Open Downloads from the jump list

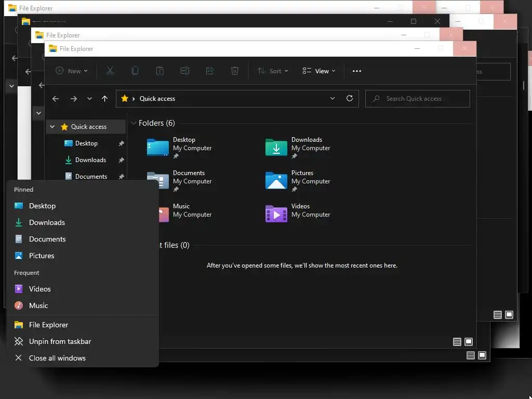pyautogui.click(x=83, y=222)
